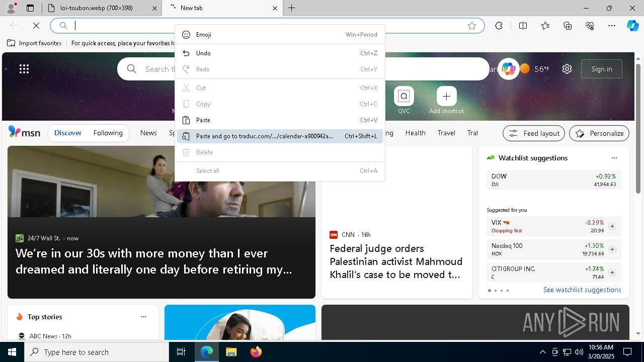
Task: Toggle the split screen icon
Action: 523,26
